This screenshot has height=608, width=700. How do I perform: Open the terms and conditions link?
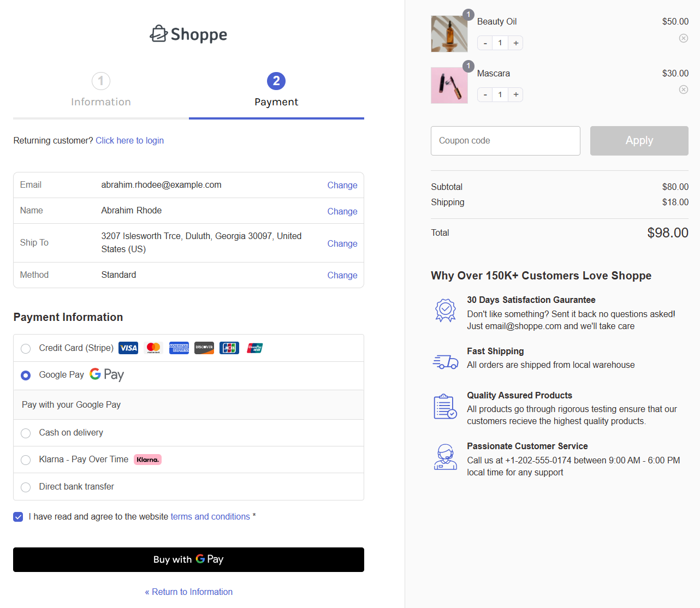pyautogui.click(x=210, y=516)
